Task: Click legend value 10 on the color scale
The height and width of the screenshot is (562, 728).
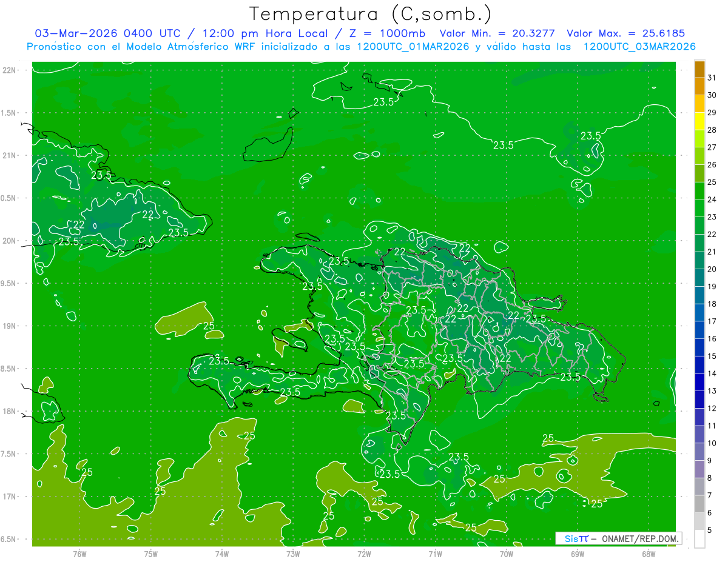Action: [x=712, y=443]
